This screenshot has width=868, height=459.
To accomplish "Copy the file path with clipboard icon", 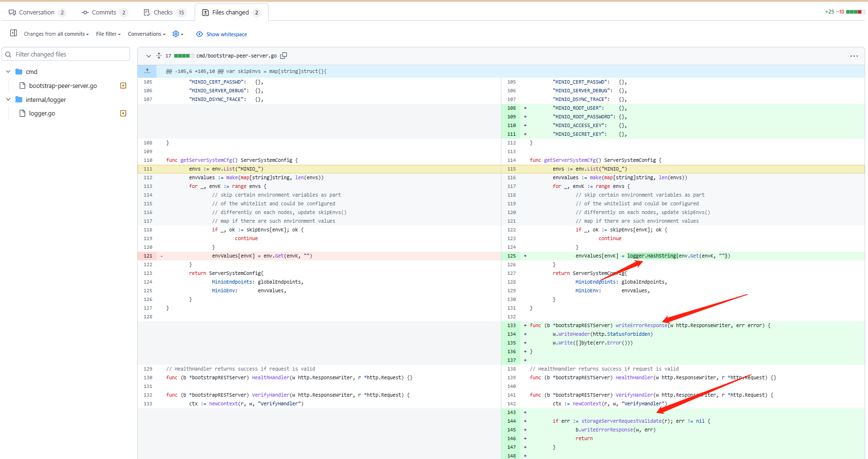I will point(284,56).
